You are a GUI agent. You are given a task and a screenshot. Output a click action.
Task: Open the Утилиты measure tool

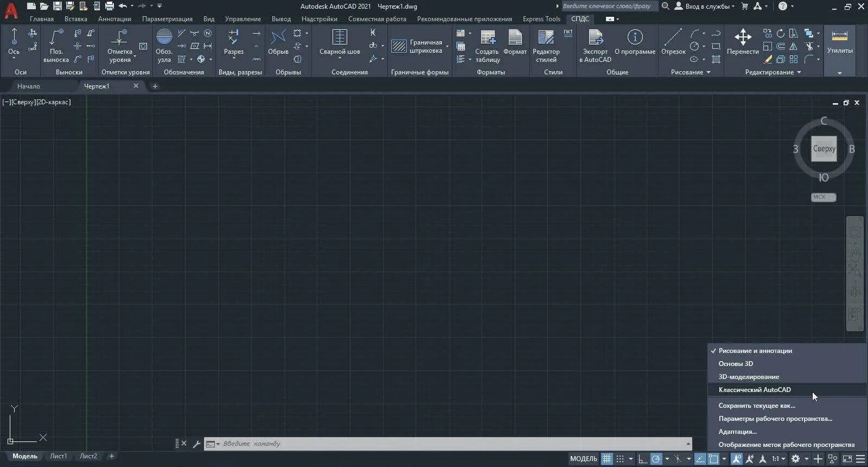point(839,41)
